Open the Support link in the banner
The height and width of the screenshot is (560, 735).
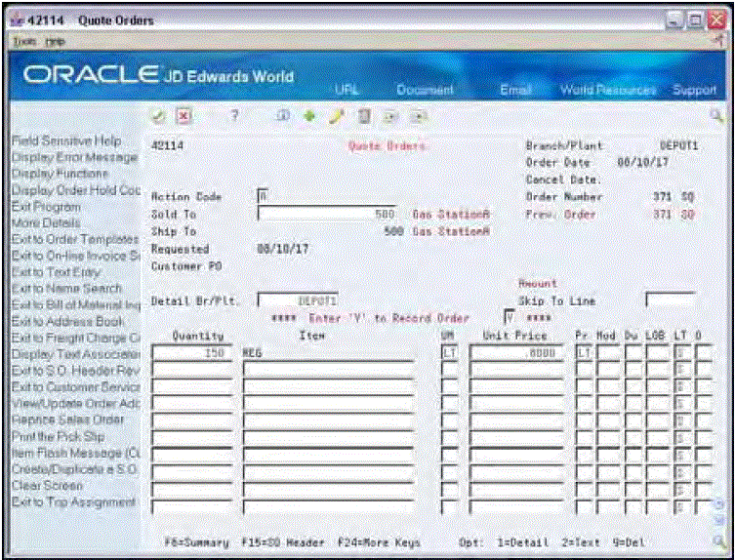click(x=694, y=90)
